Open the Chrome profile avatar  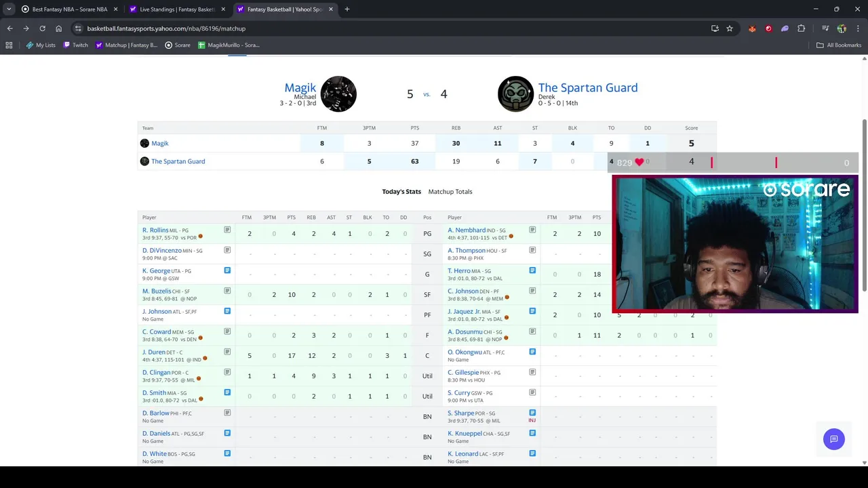point(842,28)
